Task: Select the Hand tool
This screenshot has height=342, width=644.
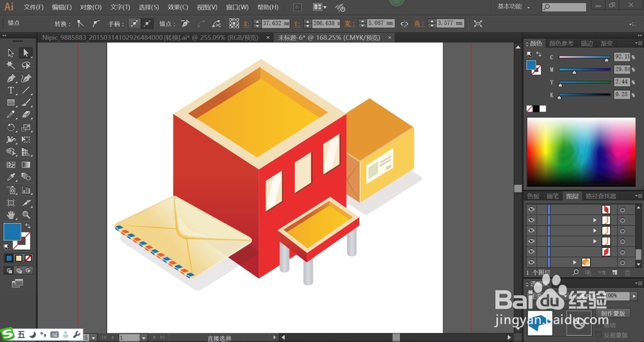Action: [11, 214]
